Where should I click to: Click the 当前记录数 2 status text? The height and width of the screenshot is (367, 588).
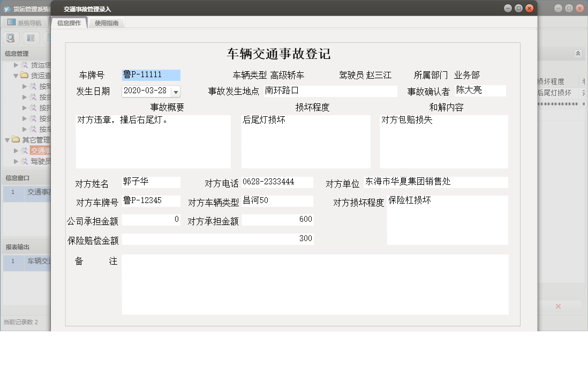click(x=21, y=322)
